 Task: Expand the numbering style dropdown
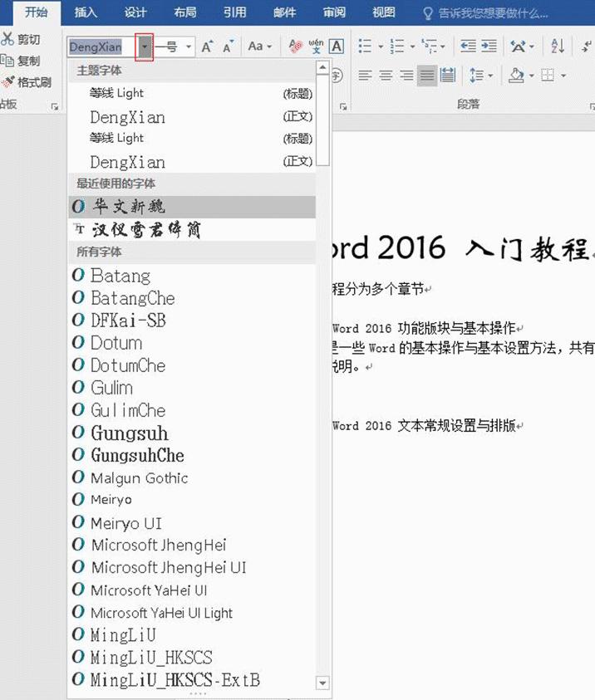click(x=412, y=47)
